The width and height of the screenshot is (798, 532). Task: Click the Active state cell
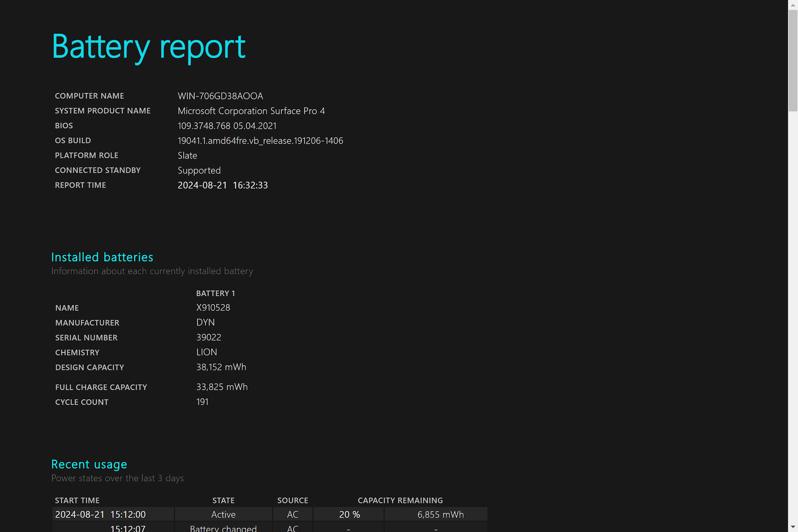click(x=223, y=515)
